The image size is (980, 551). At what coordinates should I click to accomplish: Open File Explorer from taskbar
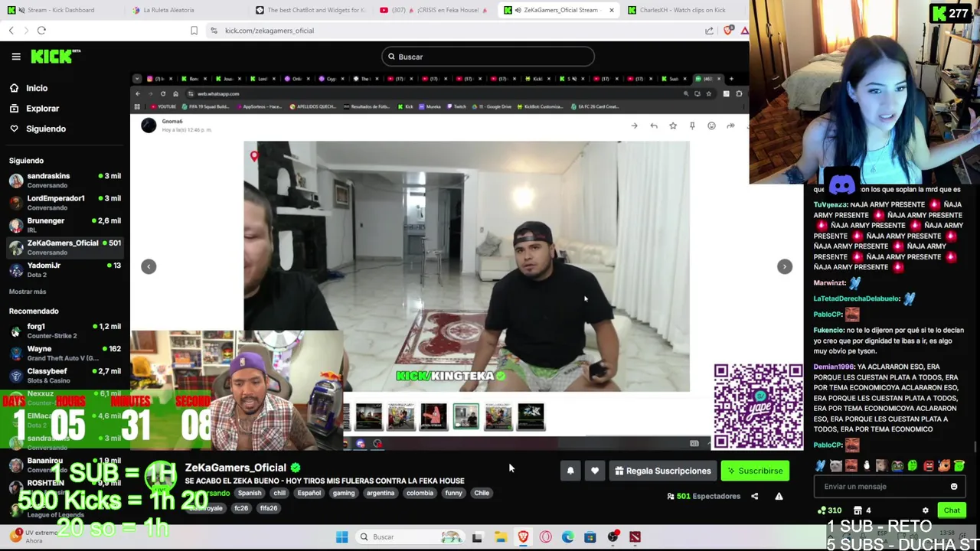[x=500, y=536]
